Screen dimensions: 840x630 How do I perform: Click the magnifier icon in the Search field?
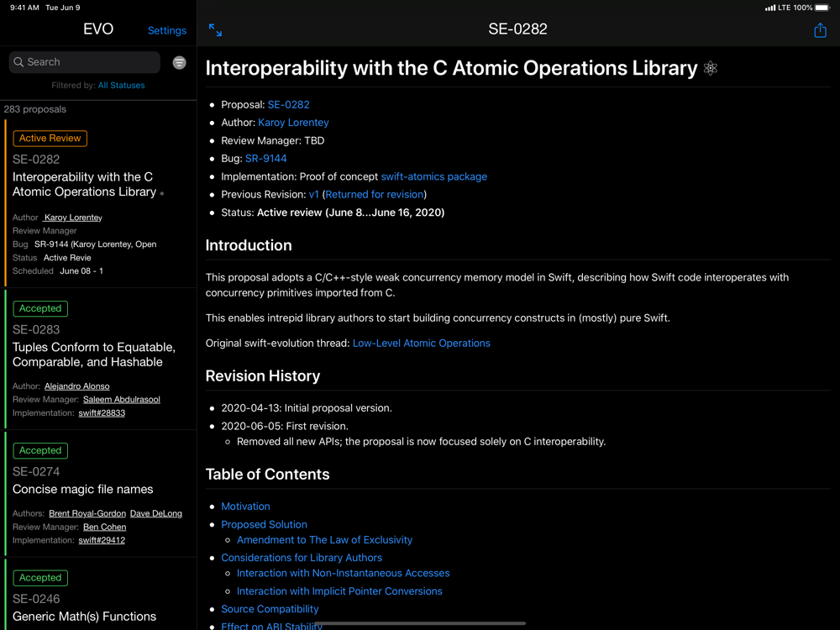[18, 62]
